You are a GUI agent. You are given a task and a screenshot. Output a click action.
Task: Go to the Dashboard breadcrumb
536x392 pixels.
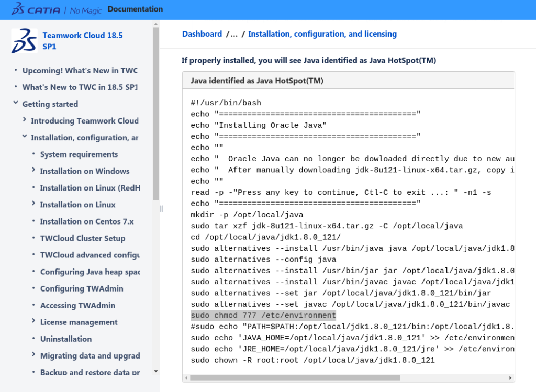coord(202,34)
